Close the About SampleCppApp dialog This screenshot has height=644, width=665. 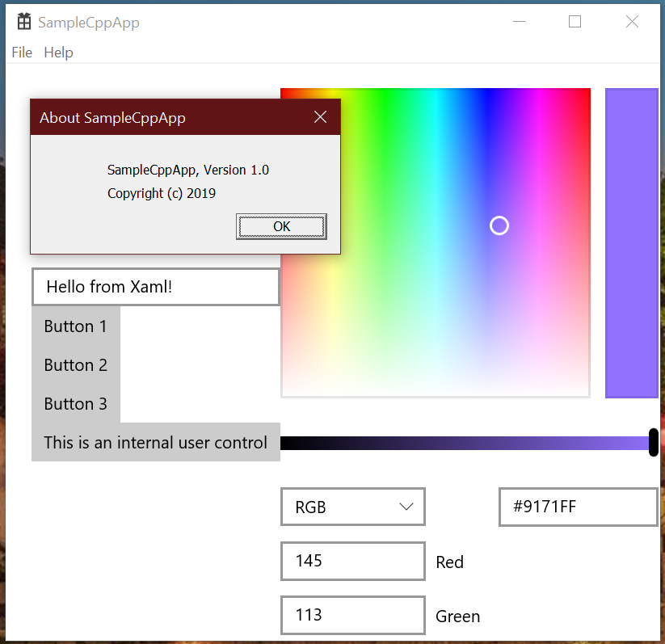(320, 117)
